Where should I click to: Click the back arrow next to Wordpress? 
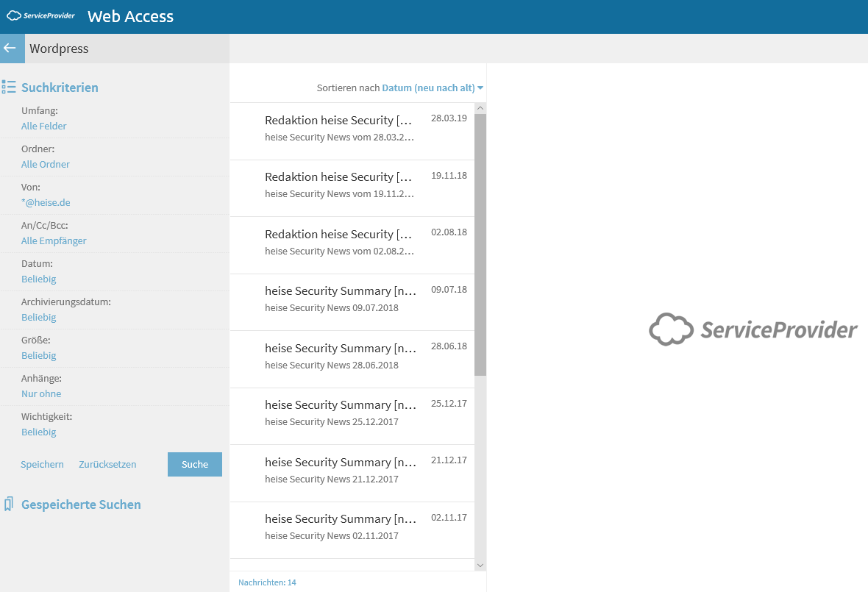point(10,49)
